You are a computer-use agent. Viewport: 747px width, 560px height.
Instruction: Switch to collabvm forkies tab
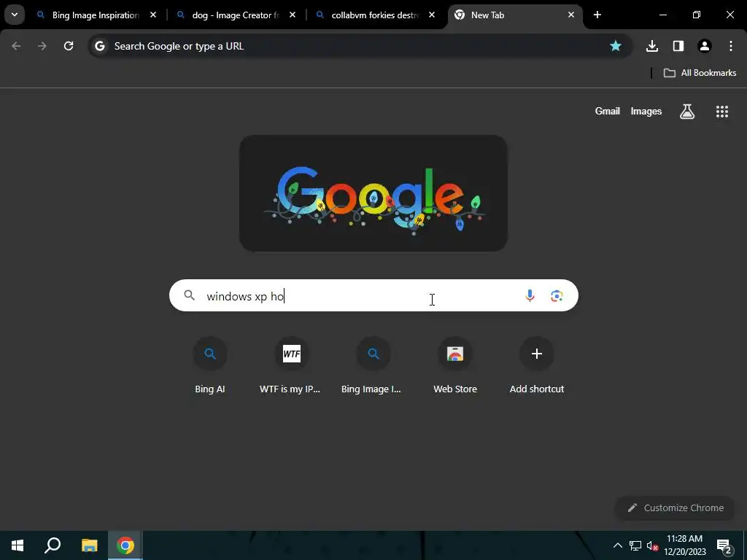pyautogui.click(x=375, y=15)
